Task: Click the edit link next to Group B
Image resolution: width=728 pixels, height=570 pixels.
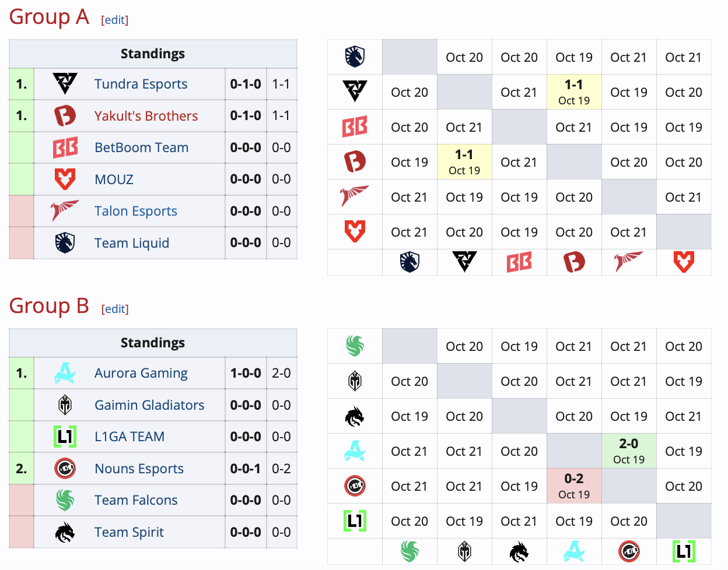Action: (114, 309)
